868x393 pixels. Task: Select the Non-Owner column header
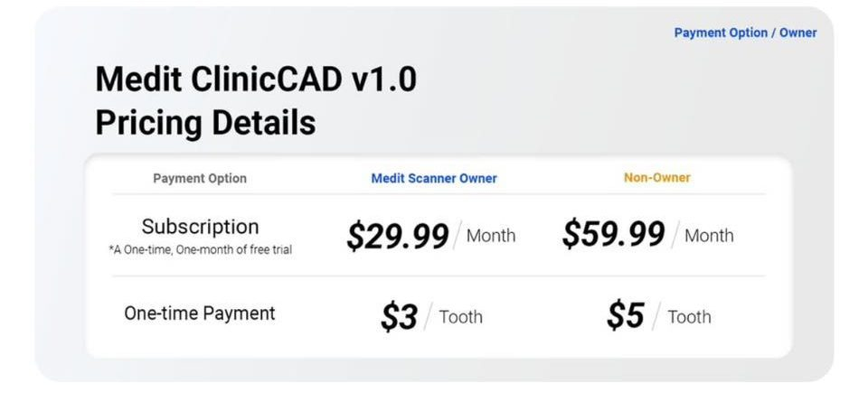click(656, 178)
